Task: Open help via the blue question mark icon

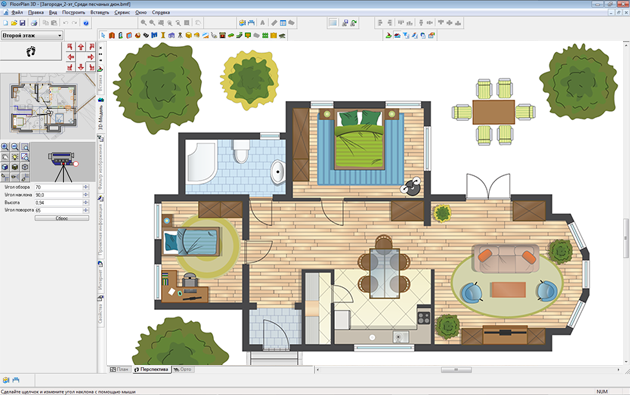Action: point(86,23)
